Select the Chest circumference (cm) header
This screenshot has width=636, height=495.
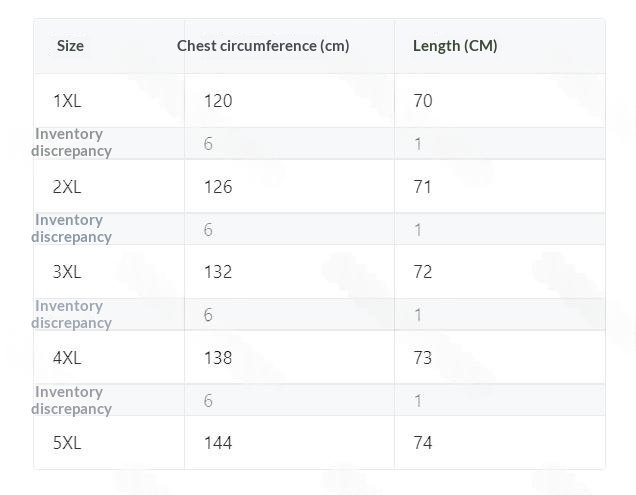coord(263,46)
